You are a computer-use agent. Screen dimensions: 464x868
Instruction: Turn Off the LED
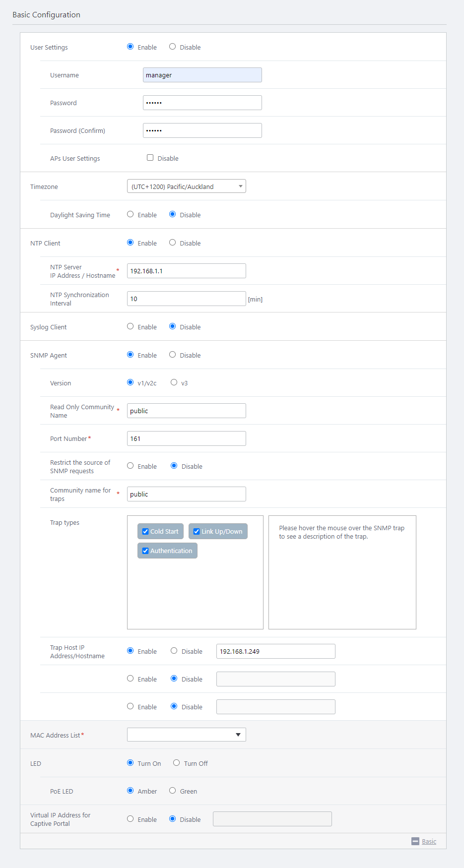(176, 763)
